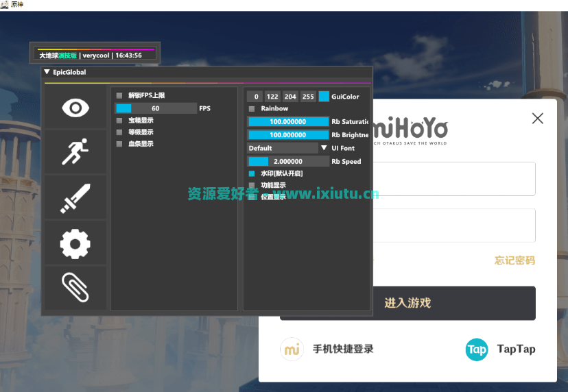Click the GuiColor green value 122 field

coord(272,97)
